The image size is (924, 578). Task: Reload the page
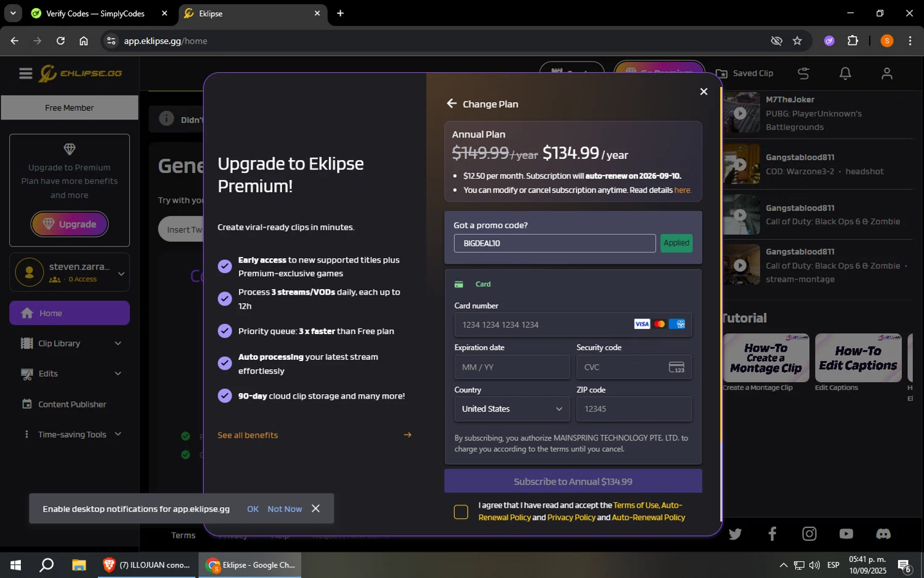60,41
